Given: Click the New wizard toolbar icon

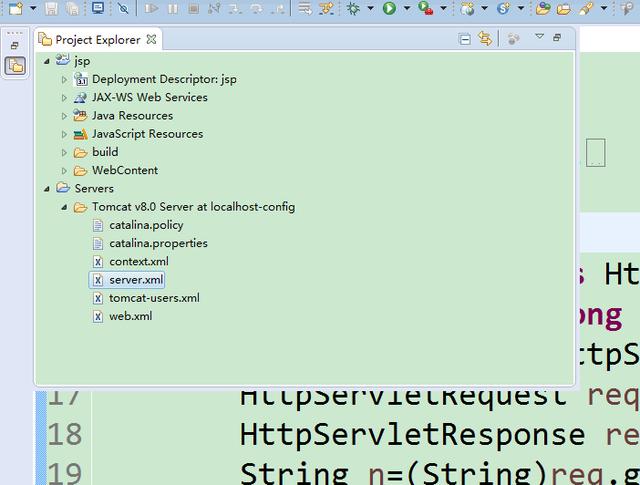Looking at the screenshot, I should pyautogui.click(x=16, y=8).
